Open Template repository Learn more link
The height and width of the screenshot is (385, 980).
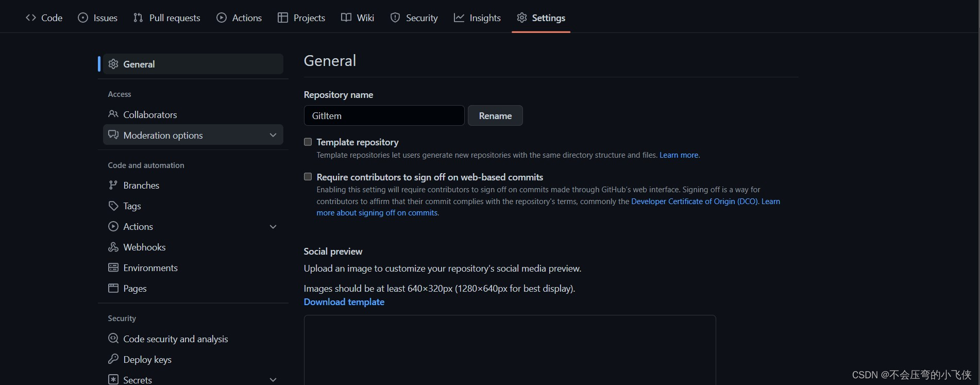tap(679, 155)
